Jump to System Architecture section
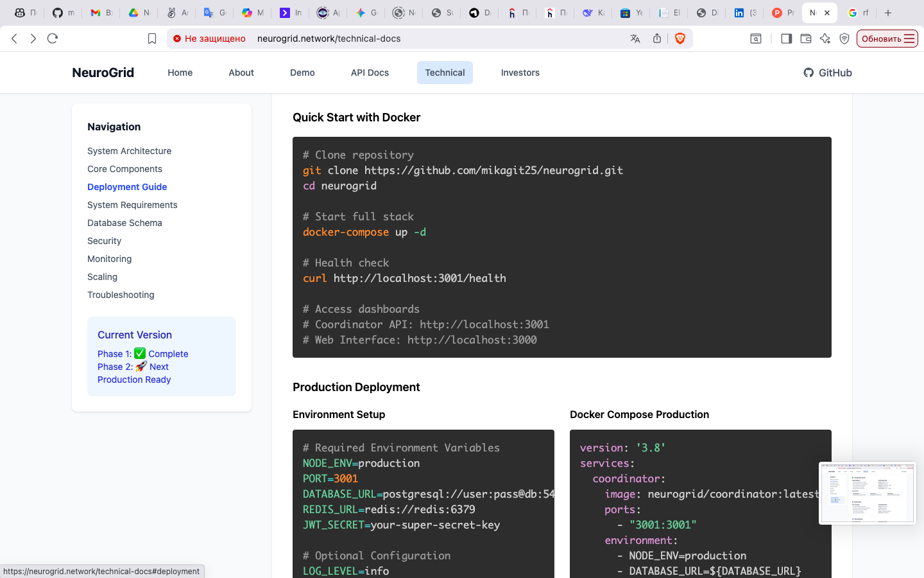924x578 pixels. [129, 151]
